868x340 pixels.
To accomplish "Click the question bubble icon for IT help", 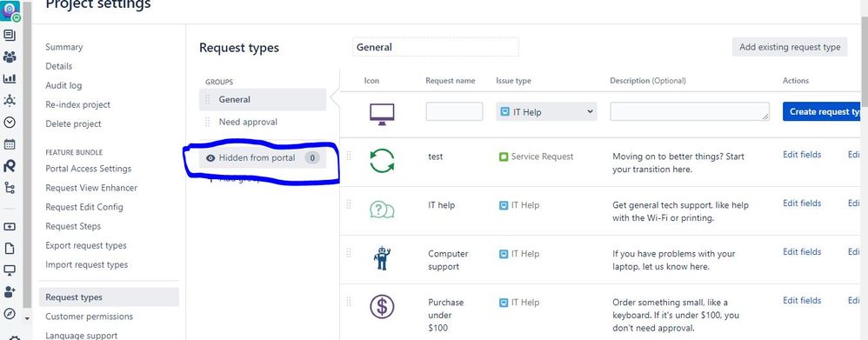I will point(382,210).
